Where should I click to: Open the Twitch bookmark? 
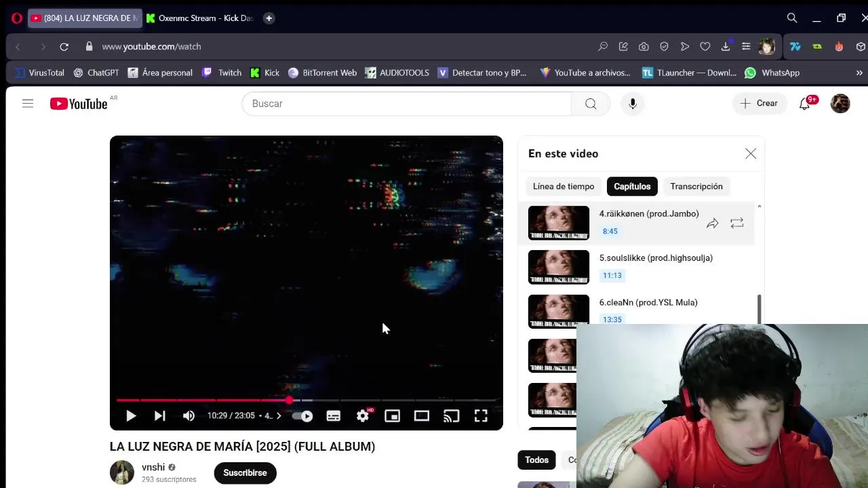tap(222, 73)
